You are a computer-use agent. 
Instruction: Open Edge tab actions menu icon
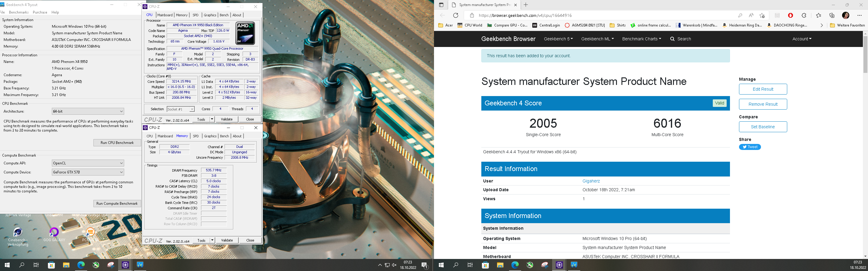(441, 5)
